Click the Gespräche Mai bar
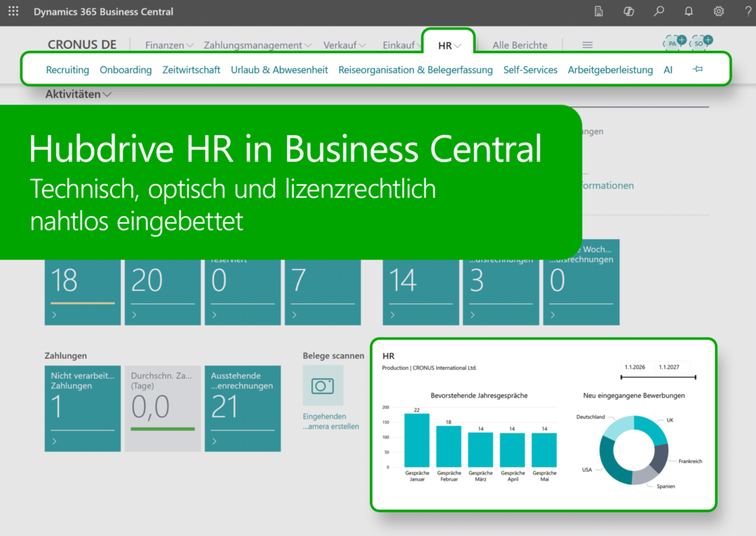The image size is (756, 536). coord(544,450)
